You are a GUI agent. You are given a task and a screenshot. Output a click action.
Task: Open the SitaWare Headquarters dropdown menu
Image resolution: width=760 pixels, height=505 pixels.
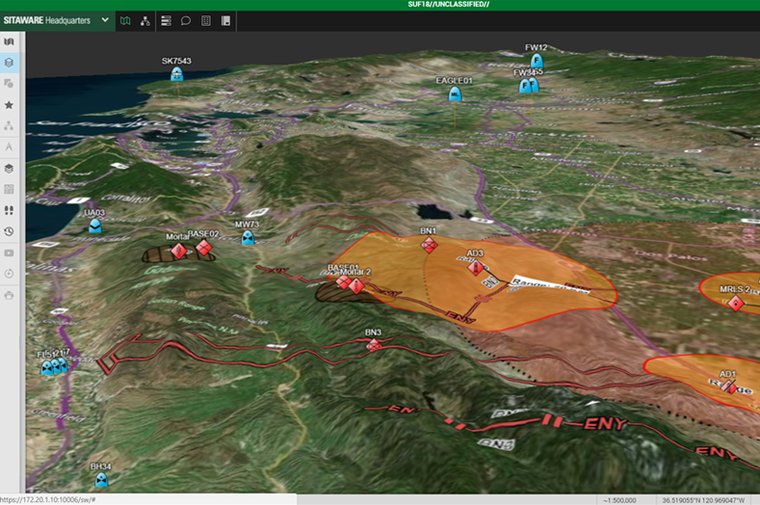105,20
